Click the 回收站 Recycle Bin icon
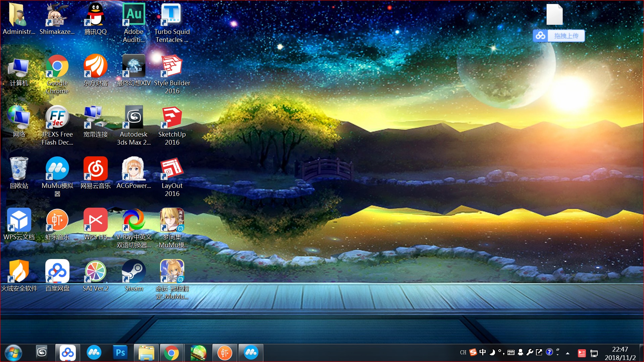Image resolution: width=644 pixels, height=362 pixels. [x=19, y=173]
